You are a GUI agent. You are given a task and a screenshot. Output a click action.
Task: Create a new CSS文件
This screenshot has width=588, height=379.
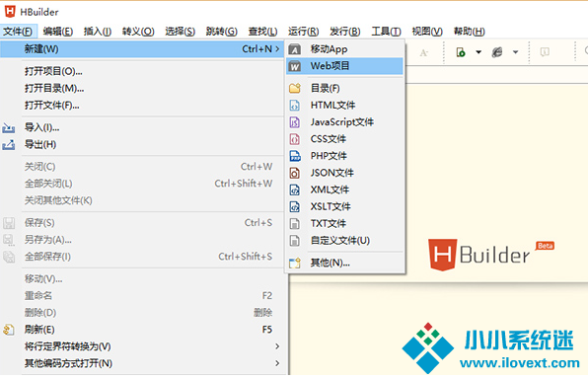345,139
